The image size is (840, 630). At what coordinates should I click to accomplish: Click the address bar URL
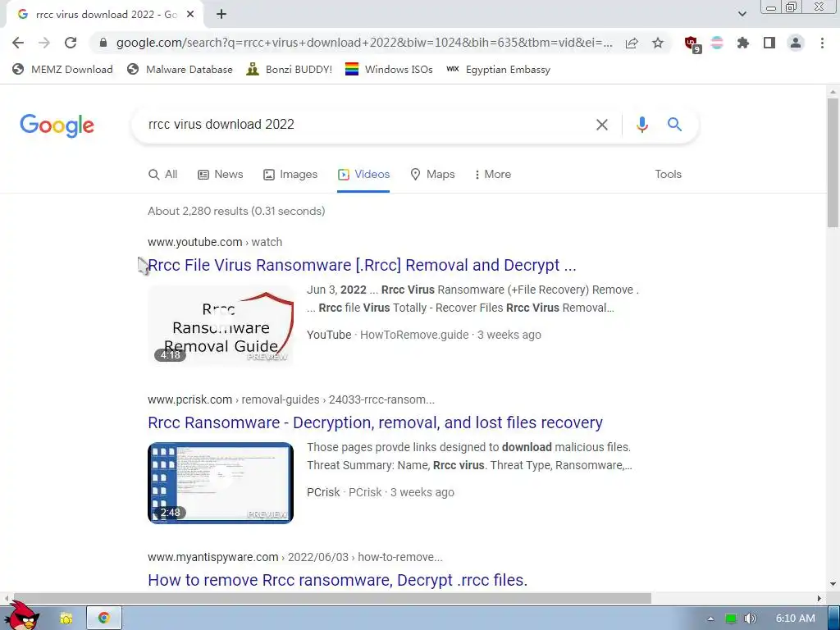click(364, 43)
